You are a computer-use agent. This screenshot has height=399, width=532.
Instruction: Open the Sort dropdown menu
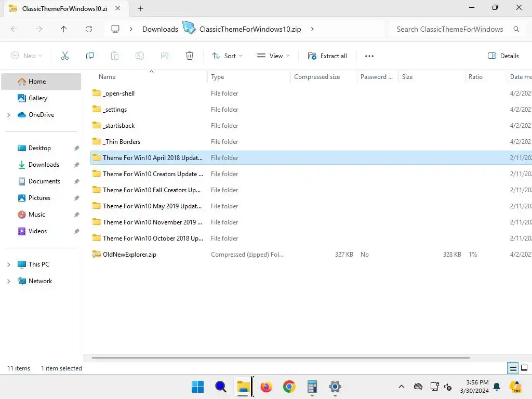point(228,56)
